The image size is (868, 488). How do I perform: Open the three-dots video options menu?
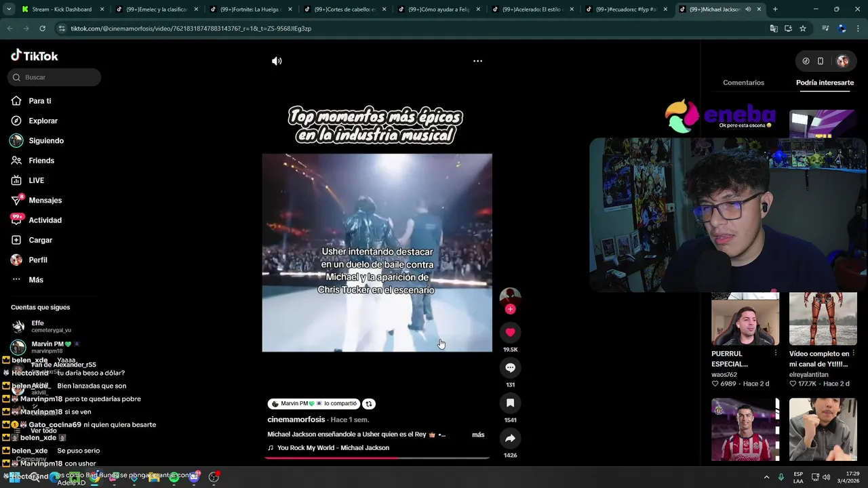[477, 61]
